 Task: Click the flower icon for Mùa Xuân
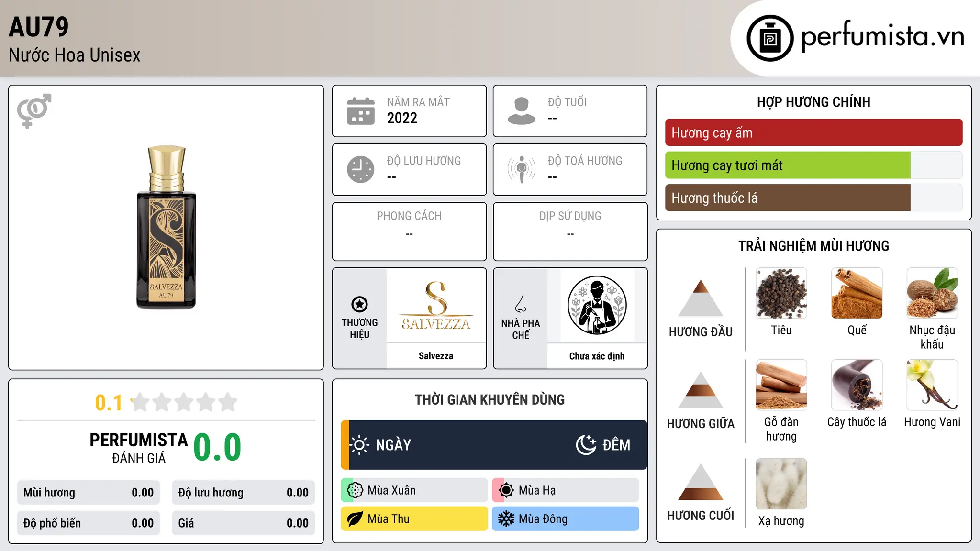click(355, 490)
